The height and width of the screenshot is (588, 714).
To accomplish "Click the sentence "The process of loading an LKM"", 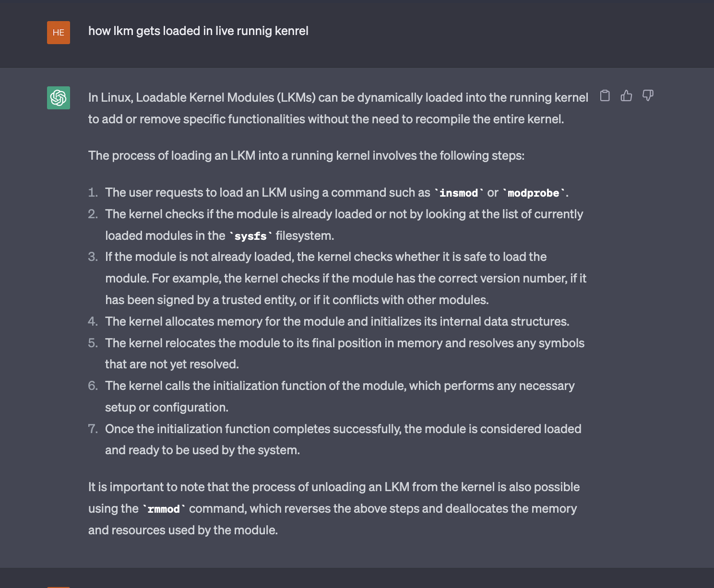I will click(306, 156).
